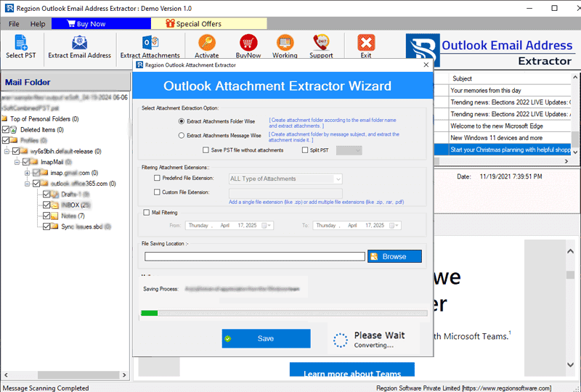The width and height of the screenshot is (581, 392).
Task: Toggle the Split PST checkbox
Action: pyautogui.click(x=305, y=150)
